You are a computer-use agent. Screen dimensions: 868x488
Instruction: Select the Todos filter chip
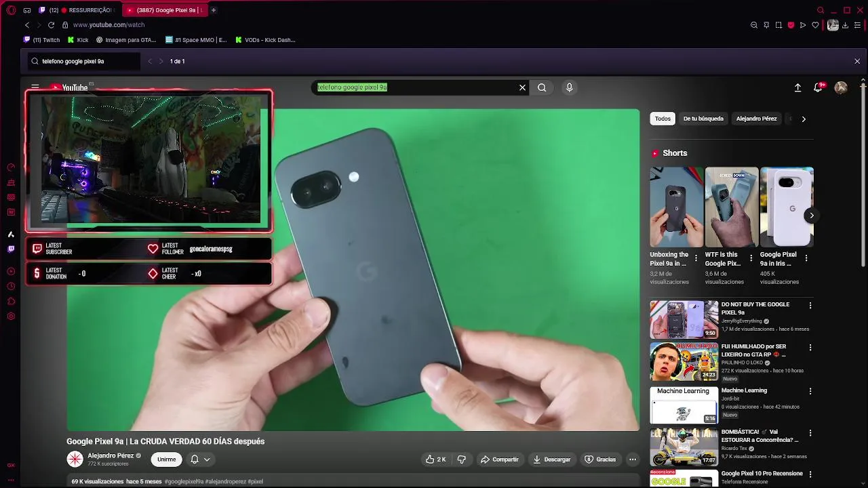(x=663, y=119)
